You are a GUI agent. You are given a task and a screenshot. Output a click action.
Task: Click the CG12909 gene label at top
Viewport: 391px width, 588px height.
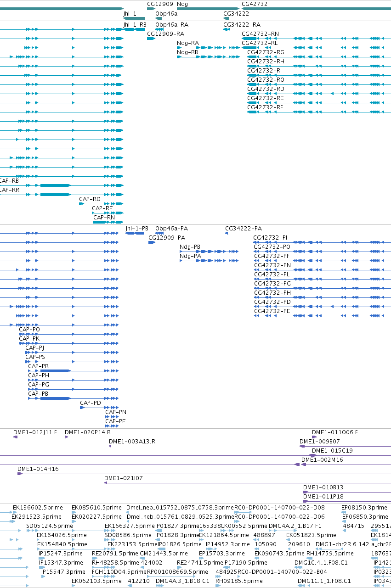coord(160,4)
